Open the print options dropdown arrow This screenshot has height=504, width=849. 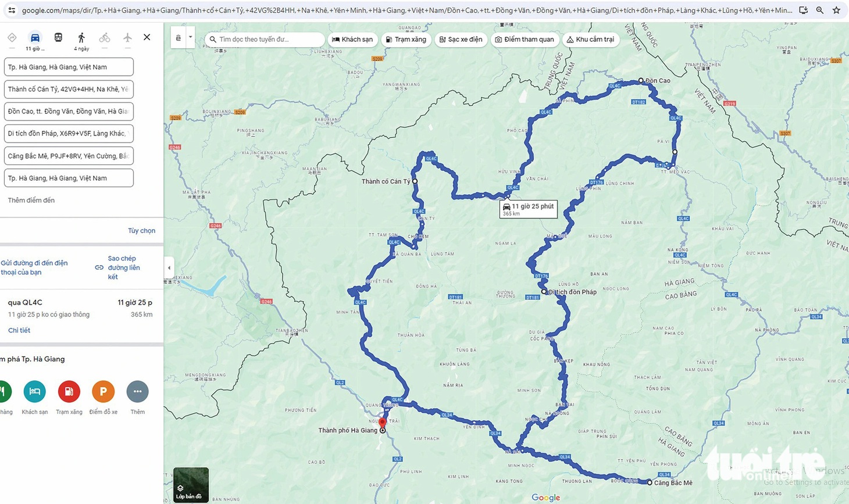pyautogui.click(x=190, y=38)
